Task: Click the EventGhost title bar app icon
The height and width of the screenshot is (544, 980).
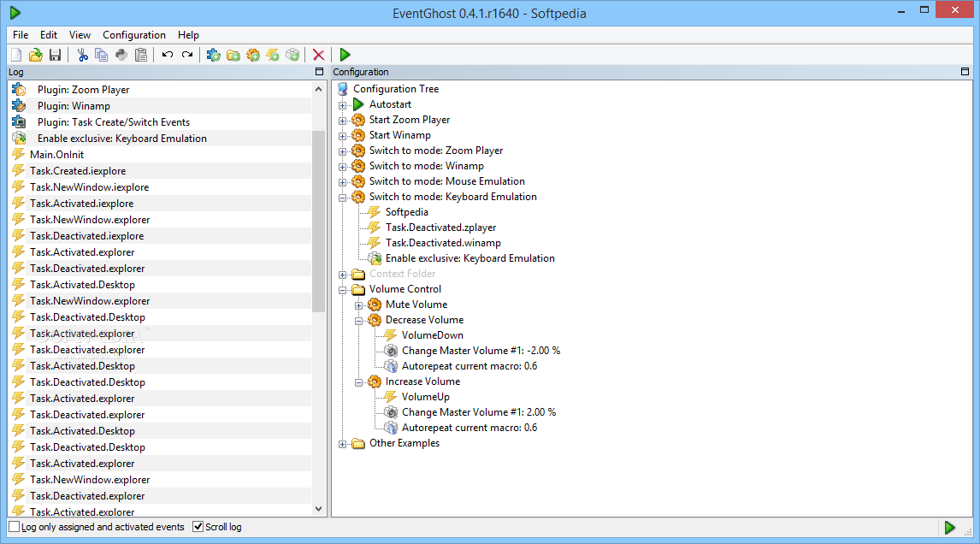Action: coord(15,13)
